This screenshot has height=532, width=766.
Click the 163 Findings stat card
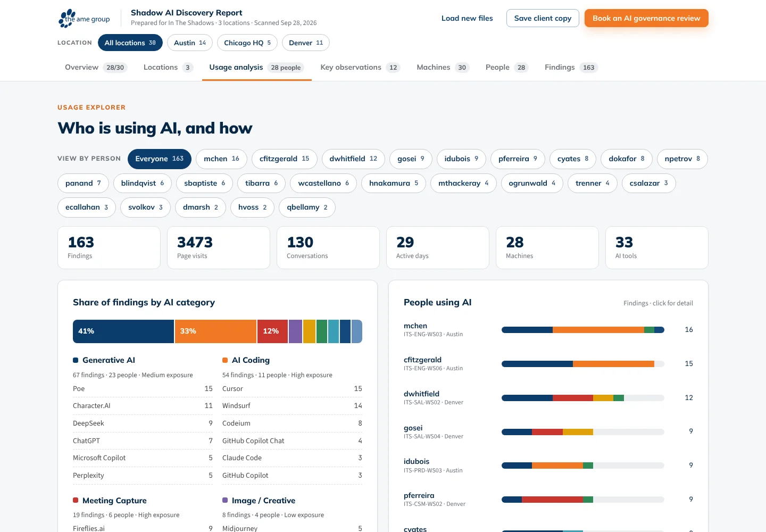click(x=109, y=247)
